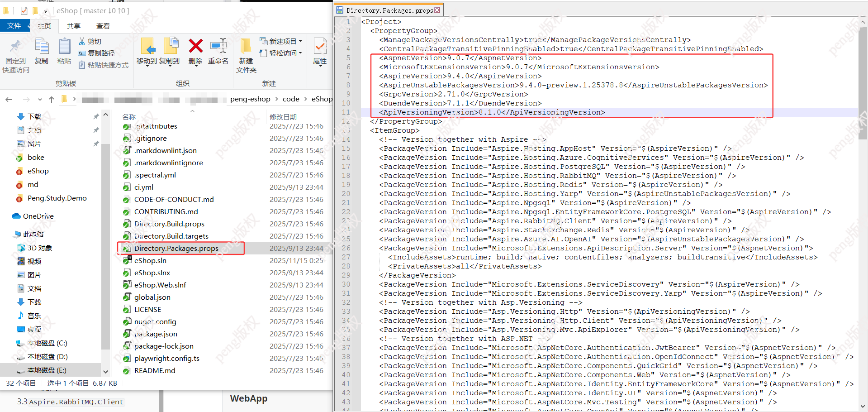Image resolution: width=868 pixels, height=412 pixels.
Task: Cut the selection with the 剪切 button
Action: [x=90, y=42]
